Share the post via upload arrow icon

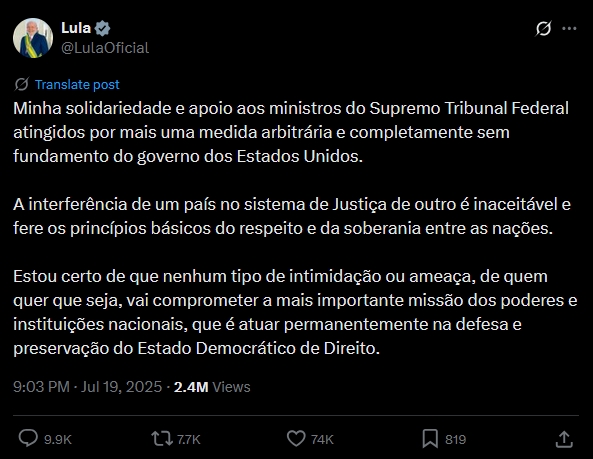[564, 439]
